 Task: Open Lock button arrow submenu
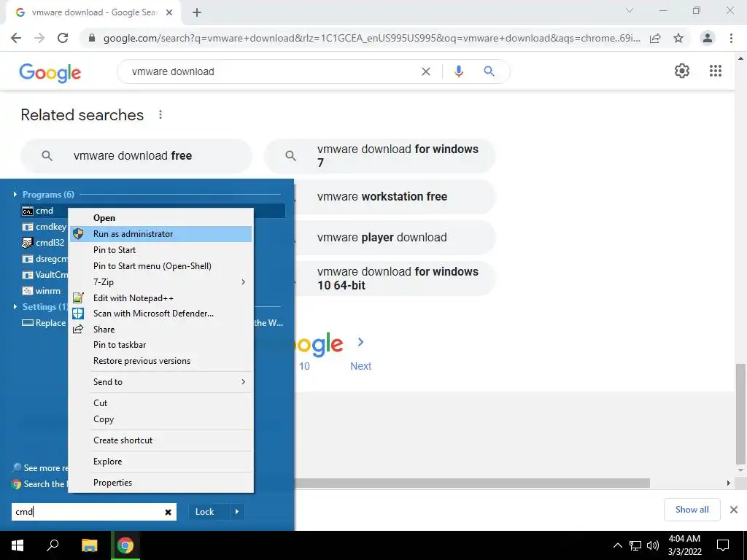coord(237,512)
